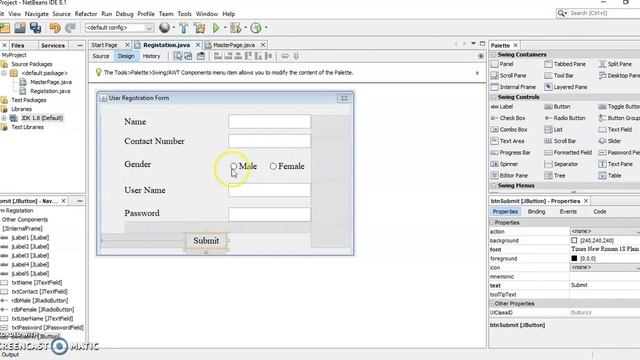Click the Submit button on the form
The height and width of the screenshot is (360, 640).
(206, 240)
